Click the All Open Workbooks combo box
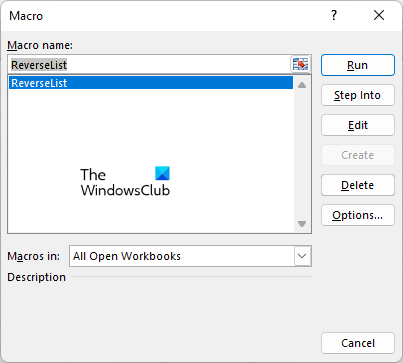The width and height of the screenshot is (403, 363). tap(190, 256)
